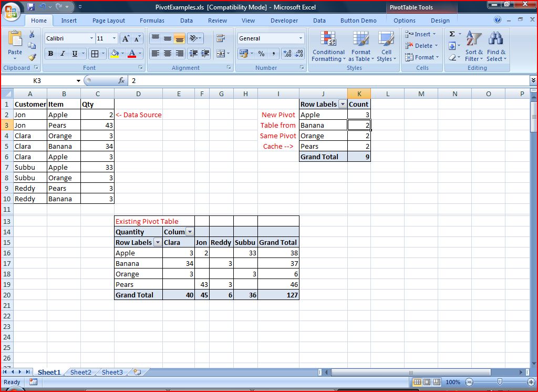
Task: Open PivotTable Tools Options tab
Action: (404, 20)
